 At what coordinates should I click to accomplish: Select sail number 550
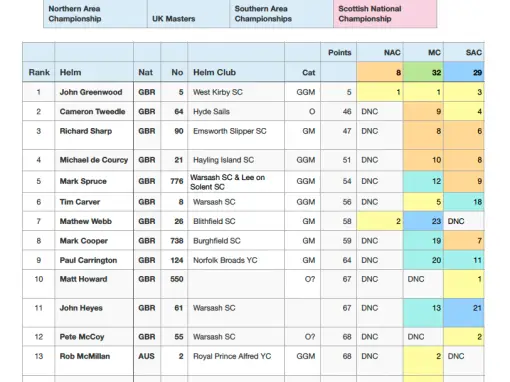pyautogui.click(x=177, y=279)
